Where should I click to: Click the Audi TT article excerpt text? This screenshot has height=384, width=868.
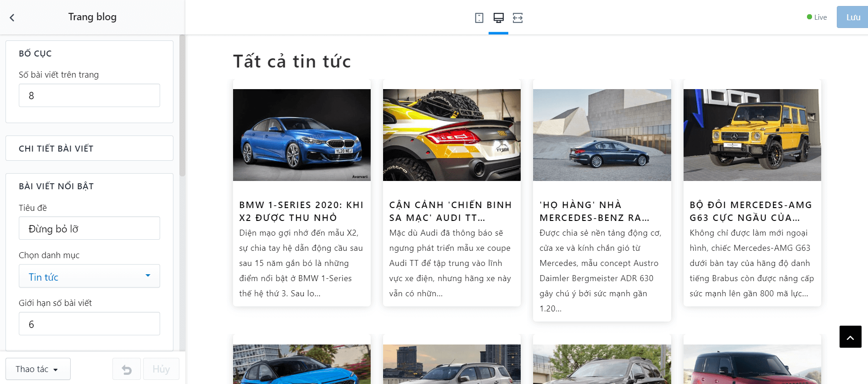(450, 263)
